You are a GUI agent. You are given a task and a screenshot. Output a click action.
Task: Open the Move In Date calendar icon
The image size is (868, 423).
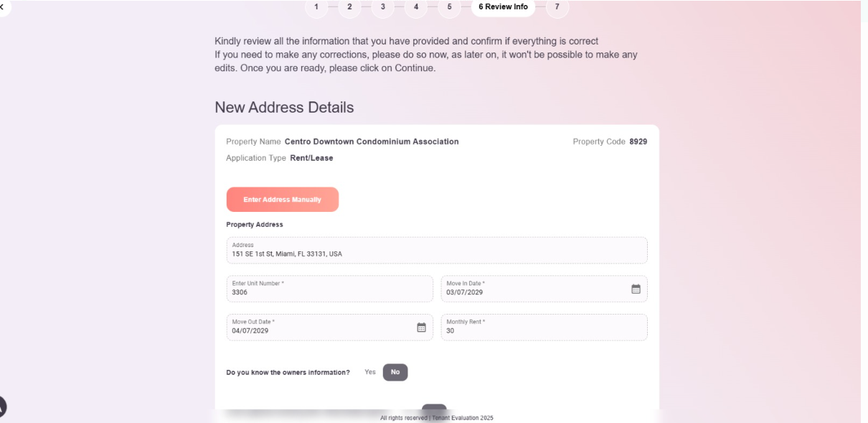point(636,289)
